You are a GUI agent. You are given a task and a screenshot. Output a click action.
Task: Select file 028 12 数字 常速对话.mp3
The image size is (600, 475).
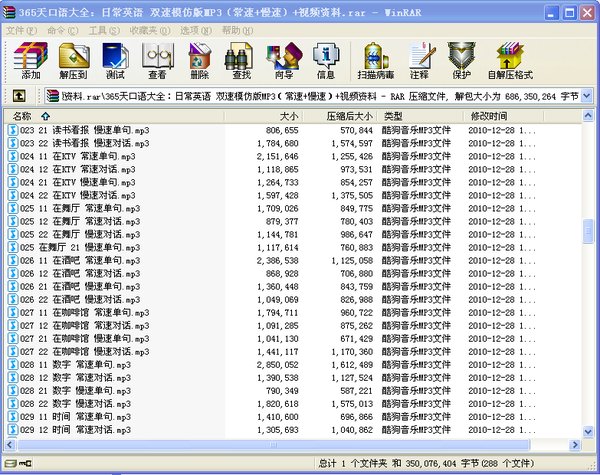pyautogui.click(x=75, y=377)
